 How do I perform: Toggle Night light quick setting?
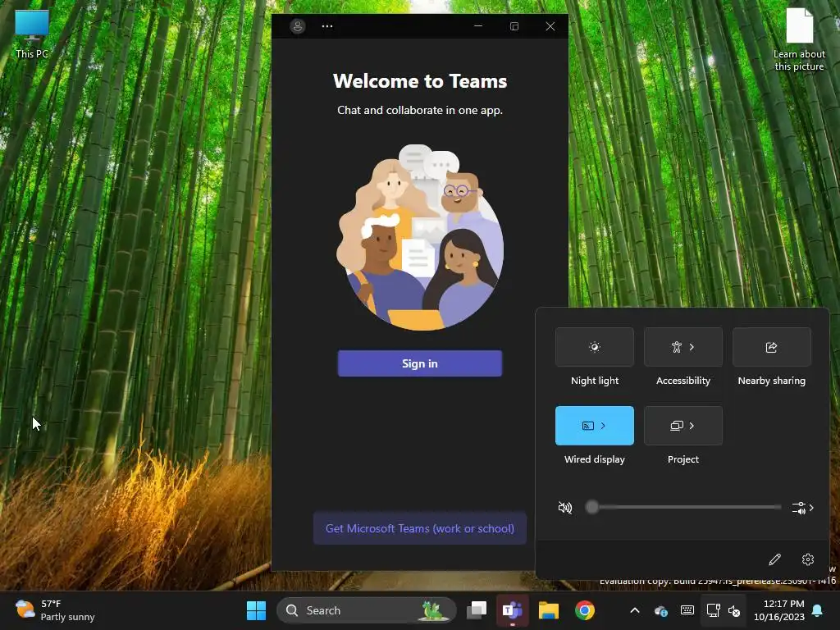click(x=594, y=347)
